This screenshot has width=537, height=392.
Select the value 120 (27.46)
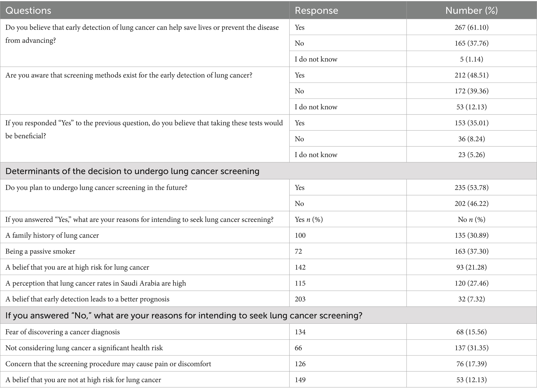click(472, 283)
